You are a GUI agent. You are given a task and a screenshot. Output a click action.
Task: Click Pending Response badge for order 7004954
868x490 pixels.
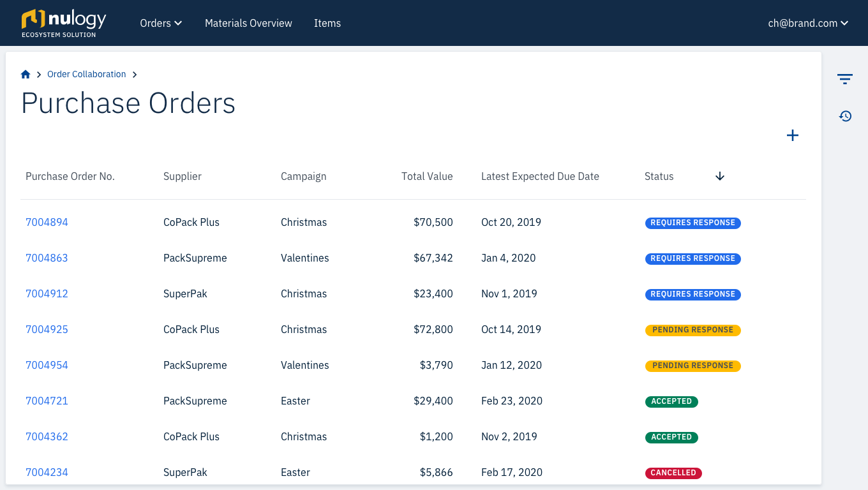(692, 366)
